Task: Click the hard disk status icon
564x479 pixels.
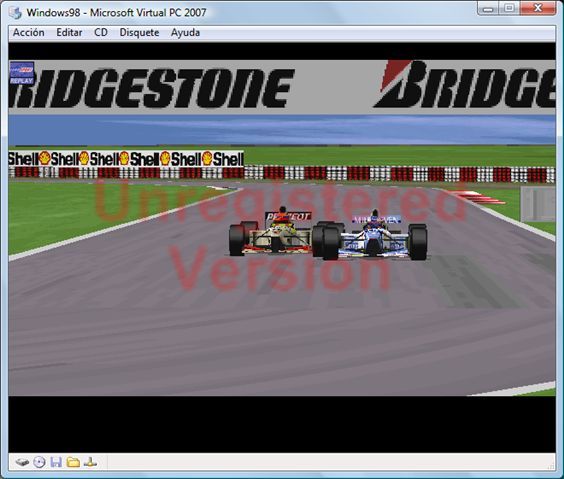Action: click(22, 462)
